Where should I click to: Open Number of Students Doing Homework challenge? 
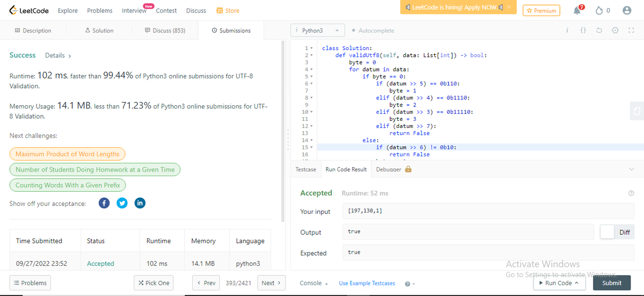point(95,170)
